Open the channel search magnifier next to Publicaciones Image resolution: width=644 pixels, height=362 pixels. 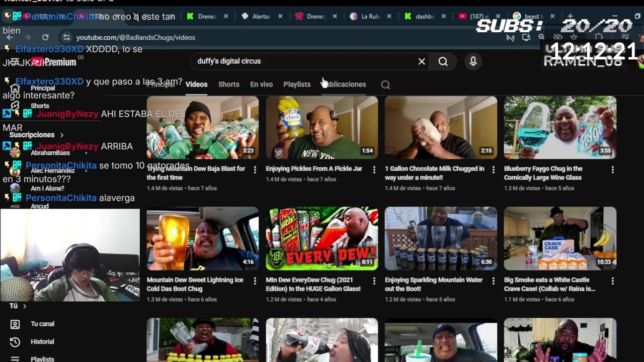tap(385, 84)
